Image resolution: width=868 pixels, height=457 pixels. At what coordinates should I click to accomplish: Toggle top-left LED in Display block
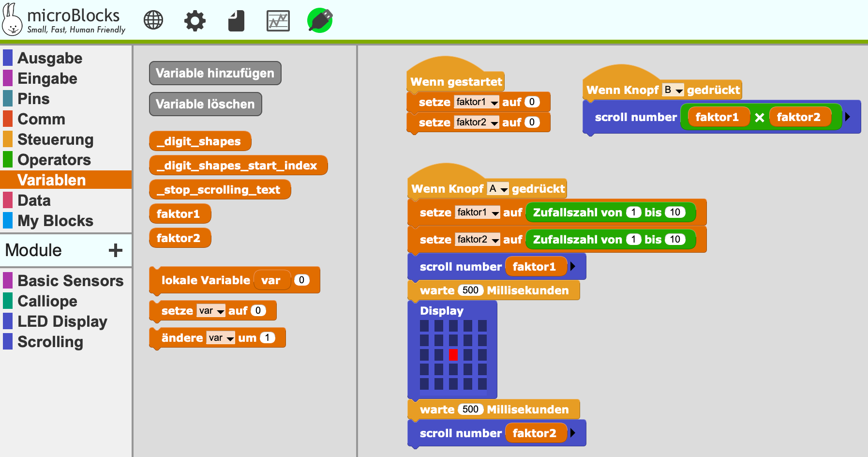pyautogui.click(x=424, y=326)
